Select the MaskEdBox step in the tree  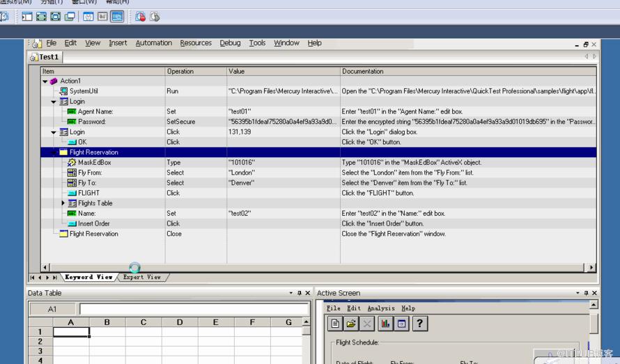pos(95,162)
